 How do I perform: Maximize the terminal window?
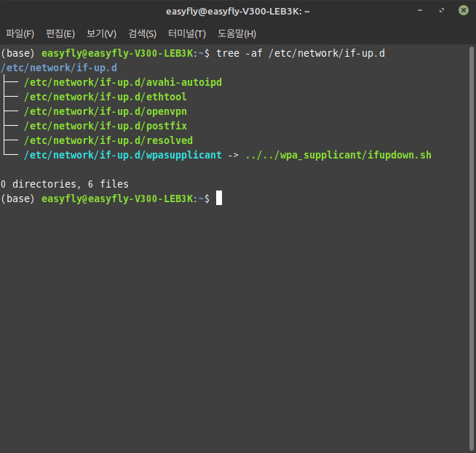tap(442, 11)
